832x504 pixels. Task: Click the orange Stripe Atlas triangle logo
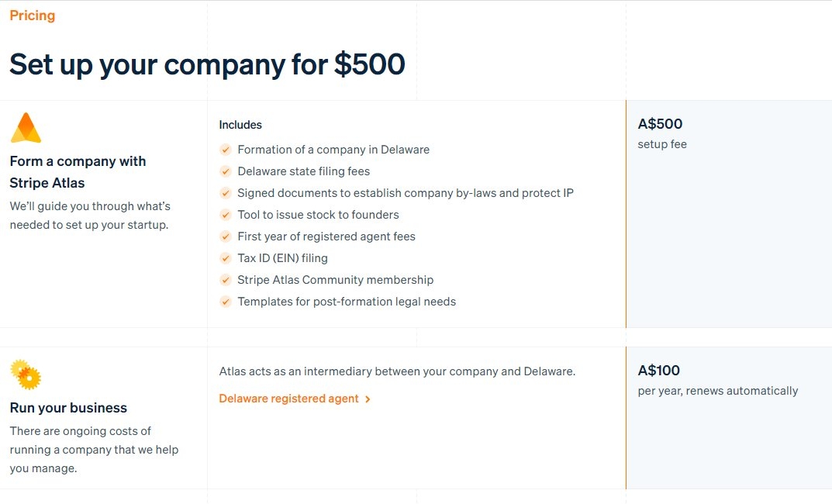(x=26, y=128)
